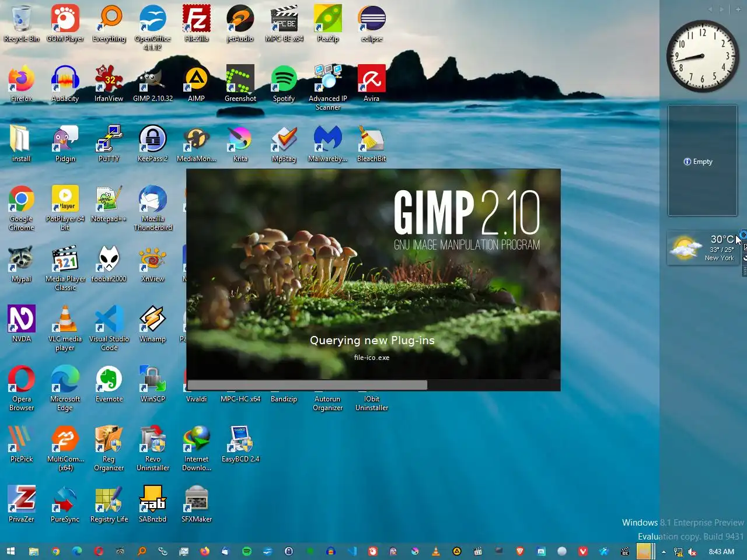
Task: Open the Recycle Bin desktop icon
Action: pyautogui.click(x=22, y=24)
